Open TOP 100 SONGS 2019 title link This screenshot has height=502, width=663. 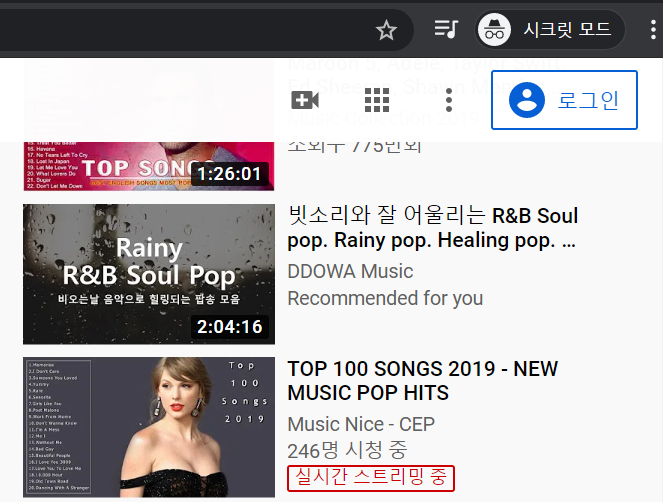coord(422,381)
